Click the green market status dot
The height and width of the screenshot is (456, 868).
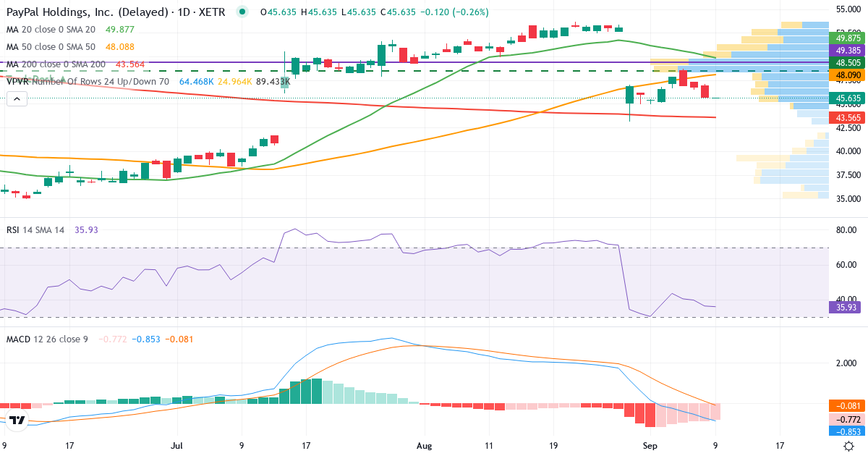click(x=242, y=12)
